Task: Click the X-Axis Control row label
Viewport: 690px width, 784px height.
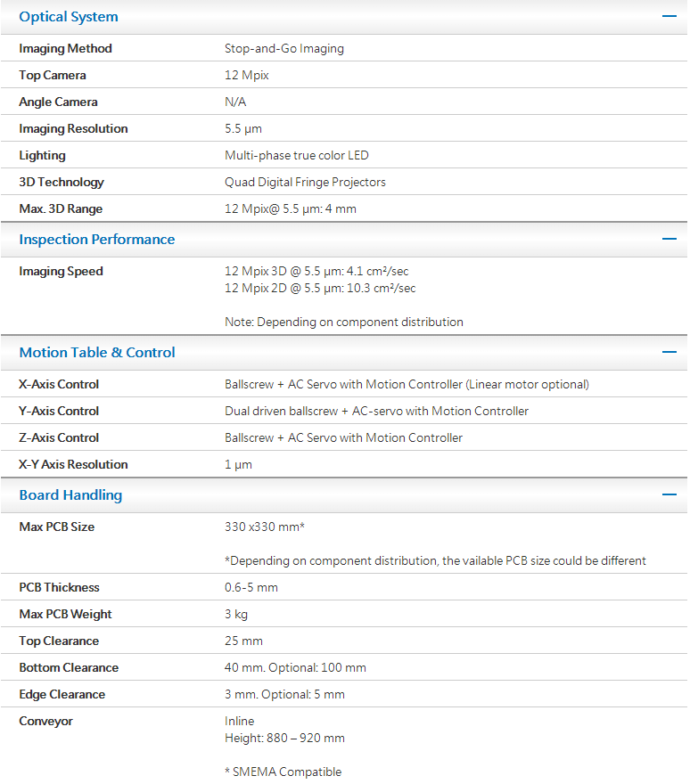Action: coord(59,384)
